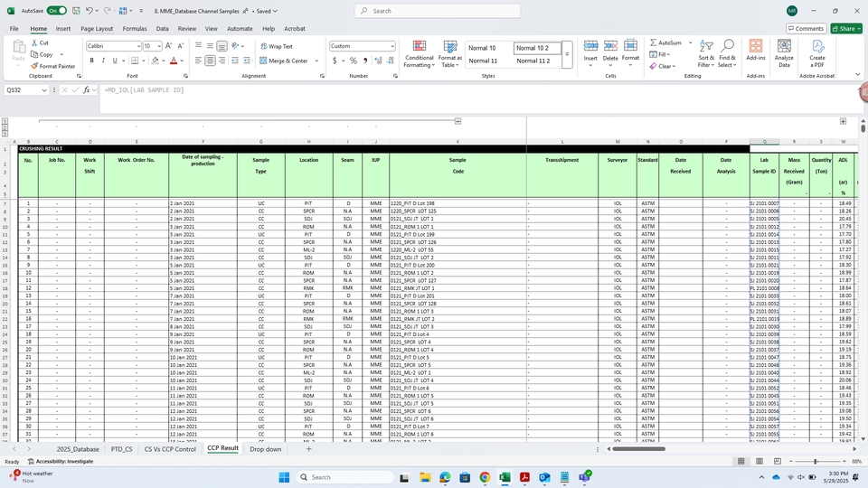This screenshot has height=488, width=868.
Task: Toggle the AutoSave switch
Action: (56, 11)
